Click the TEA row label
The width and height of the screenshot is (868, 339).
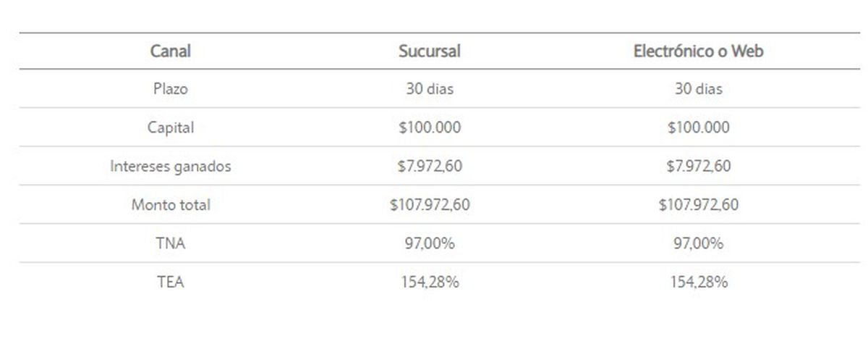coord(171,282)
